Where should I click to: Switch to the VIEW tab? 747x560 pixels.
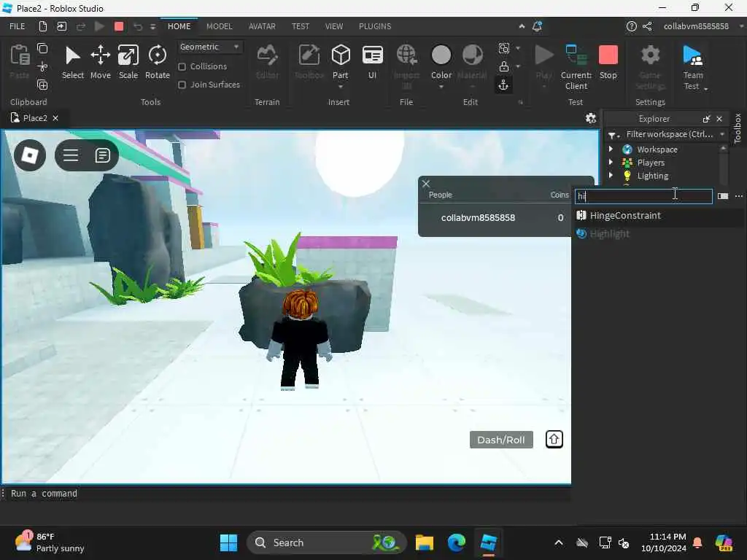[334, 26]
